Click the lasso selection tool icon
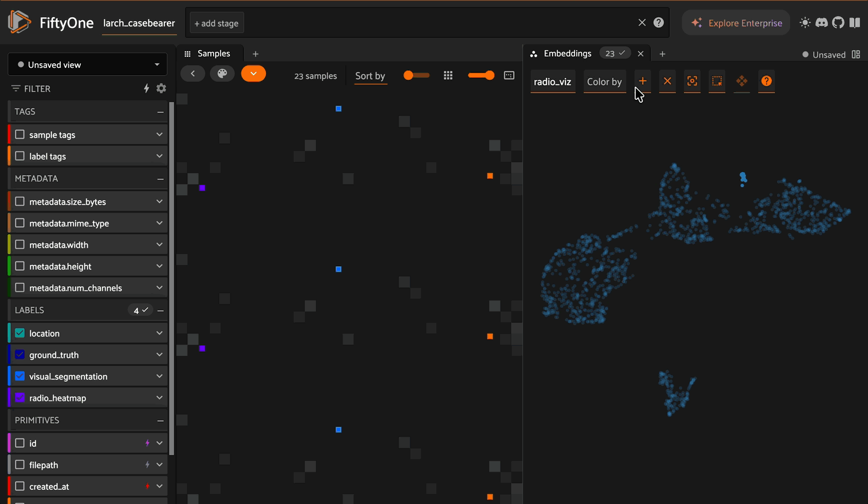This screenshot has height=504, width=868. tap(717, 81)
